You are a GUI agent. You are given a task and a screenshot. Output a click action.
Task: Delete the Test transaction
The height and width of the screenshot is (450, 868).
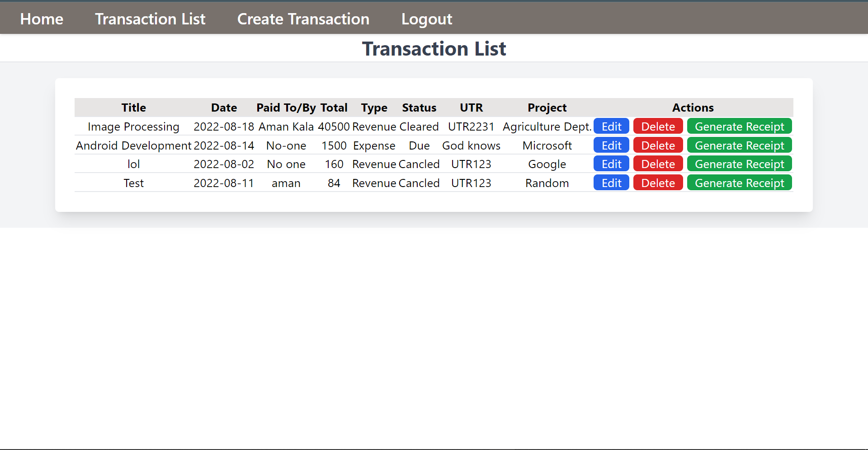[x=658, y=183]
